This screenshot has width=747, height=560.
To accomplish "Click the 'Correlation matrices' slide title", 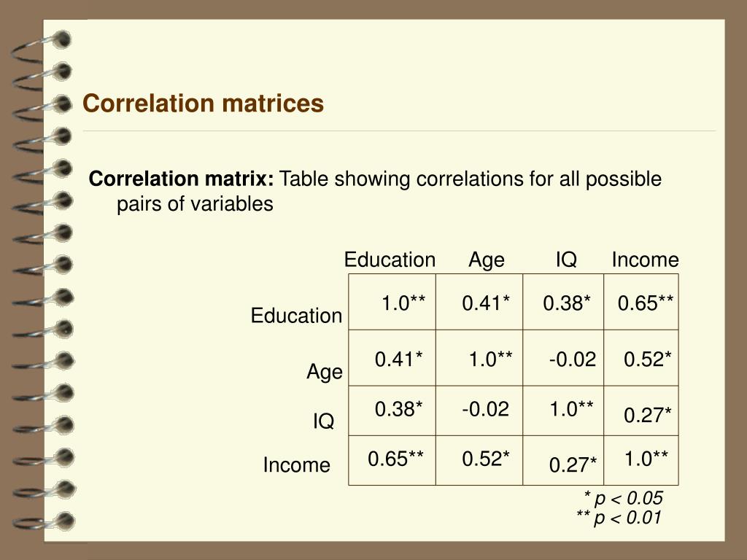I will tap(203, 104).
